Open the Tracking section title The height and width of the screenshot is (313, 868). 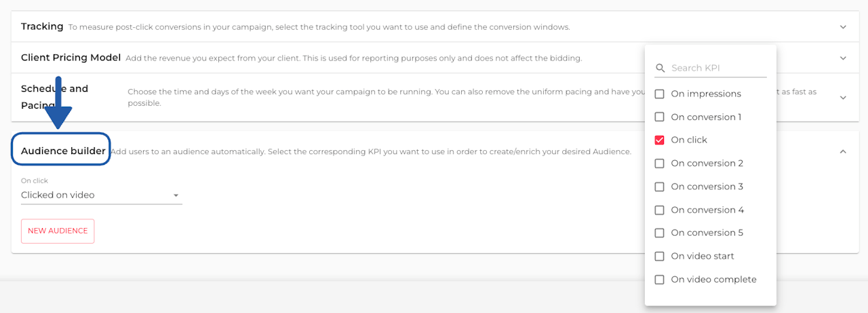tap(42, 26)
